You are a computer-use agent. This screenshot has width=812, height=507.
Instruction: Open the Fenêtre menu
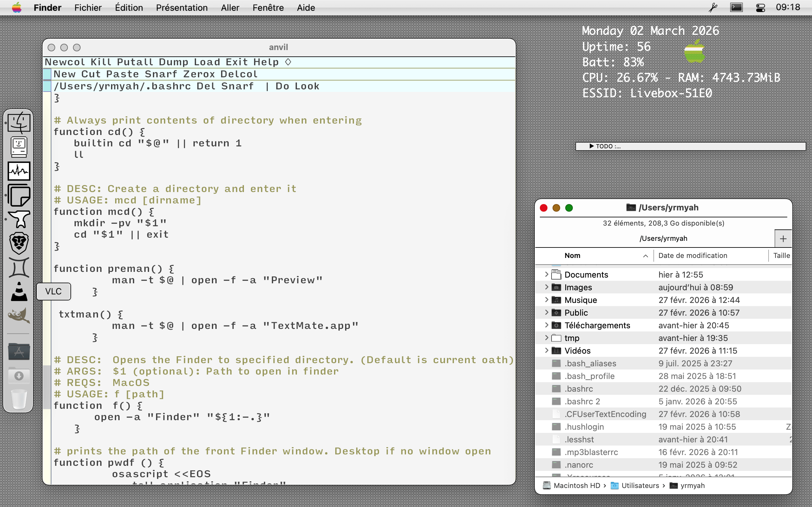tap(268, 8)
